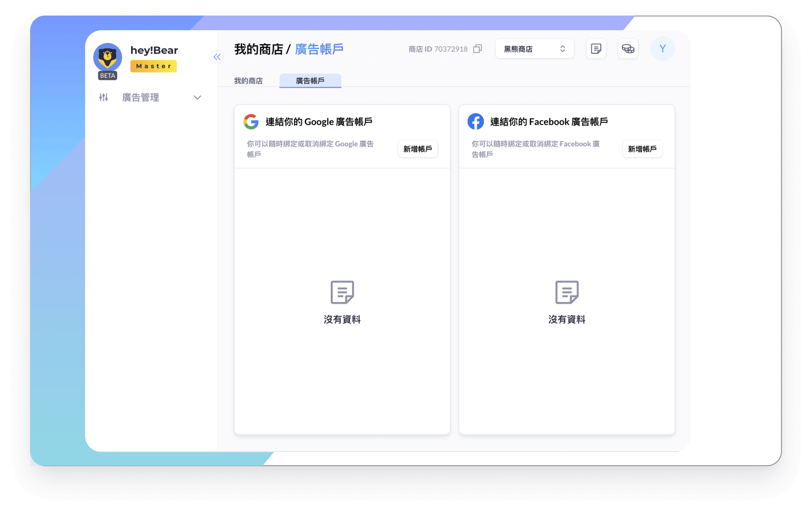Expand the 廣告管理 sidebar chevron
This screenshot has width=812, height=511.
[197, 98]
